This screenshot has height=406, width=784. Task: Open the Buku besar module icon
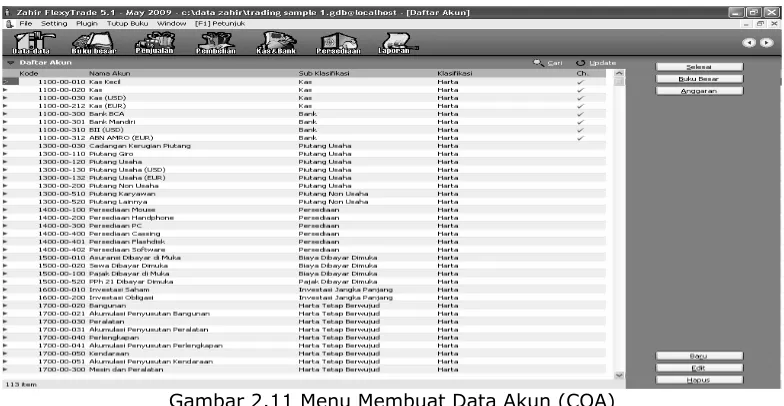94,42
